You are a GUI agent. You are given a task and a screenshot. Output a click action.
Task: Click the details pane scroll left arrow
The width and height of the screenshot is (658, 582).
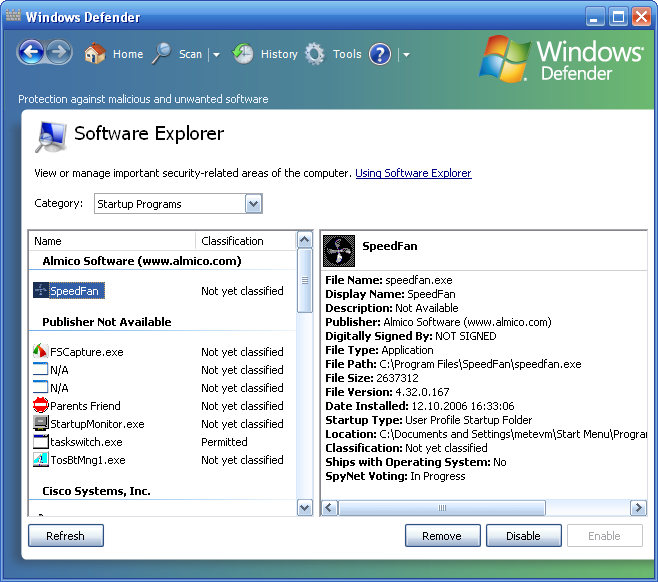329,508
